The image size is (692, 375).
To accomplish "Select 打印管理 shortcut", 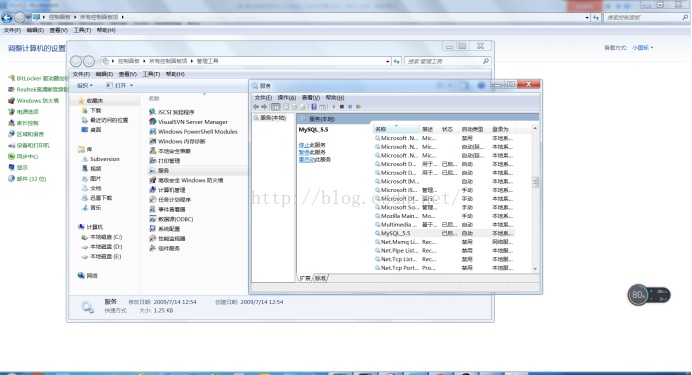I will 165,161.
